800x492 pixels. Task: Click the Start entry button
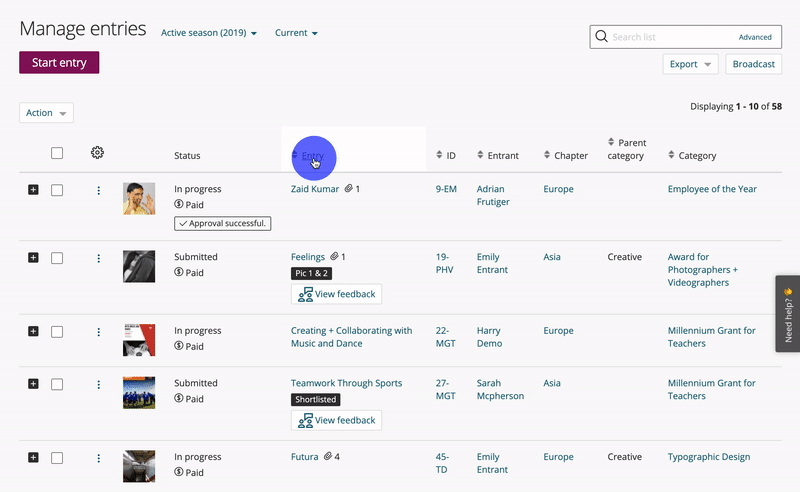[x=59, y=62]
